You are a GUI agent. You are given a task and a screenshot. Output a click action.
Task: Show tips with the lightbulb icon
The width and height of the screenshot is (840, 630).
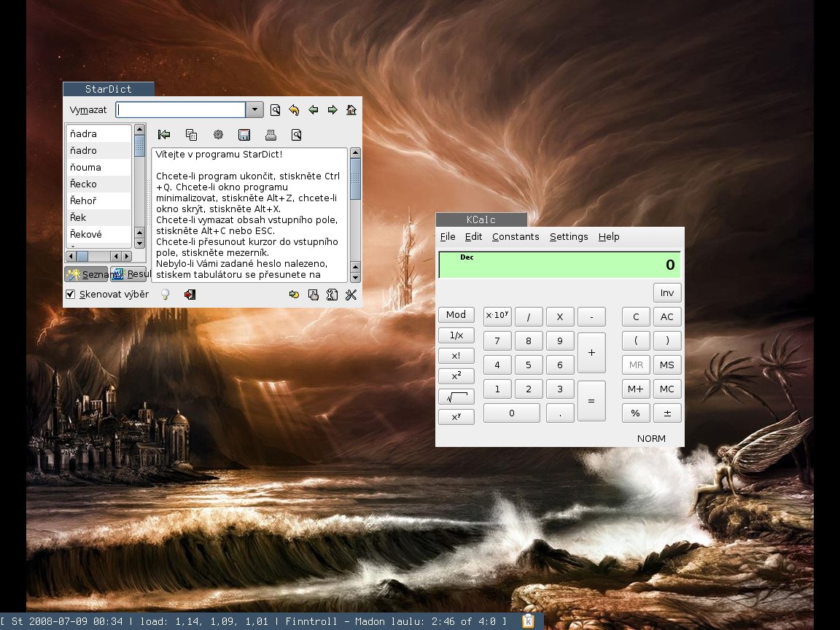click(165, 294)
